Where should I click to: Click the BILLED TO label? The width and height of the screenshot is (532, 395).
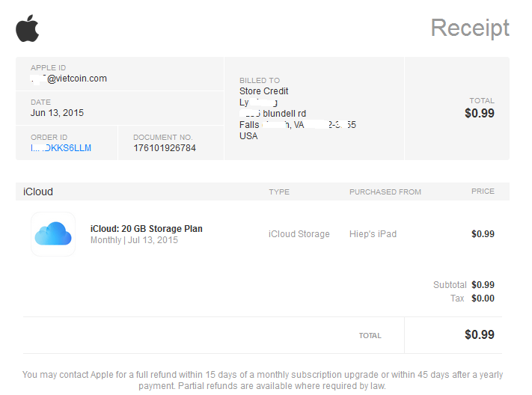(x=260, y=81)
